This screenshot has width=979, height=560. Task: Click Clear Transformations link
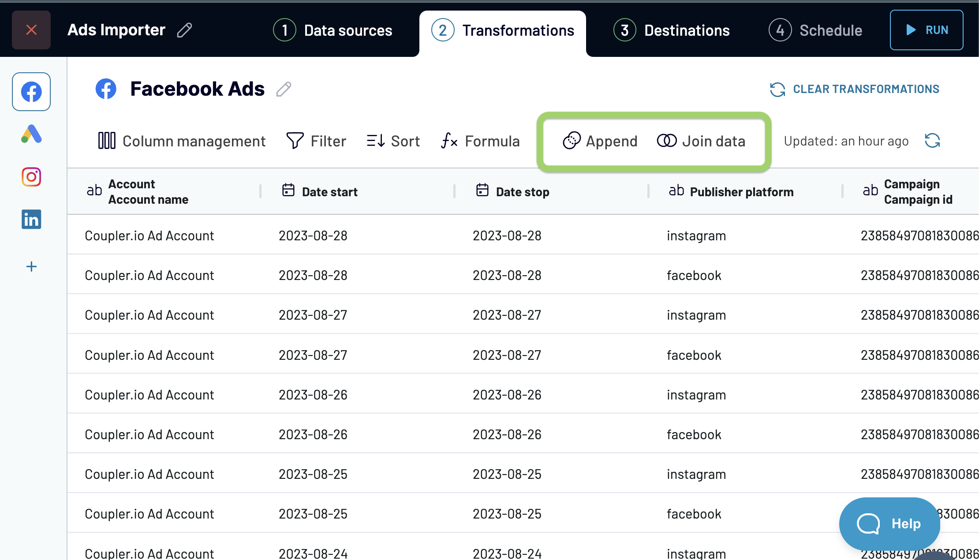(855, 89)
